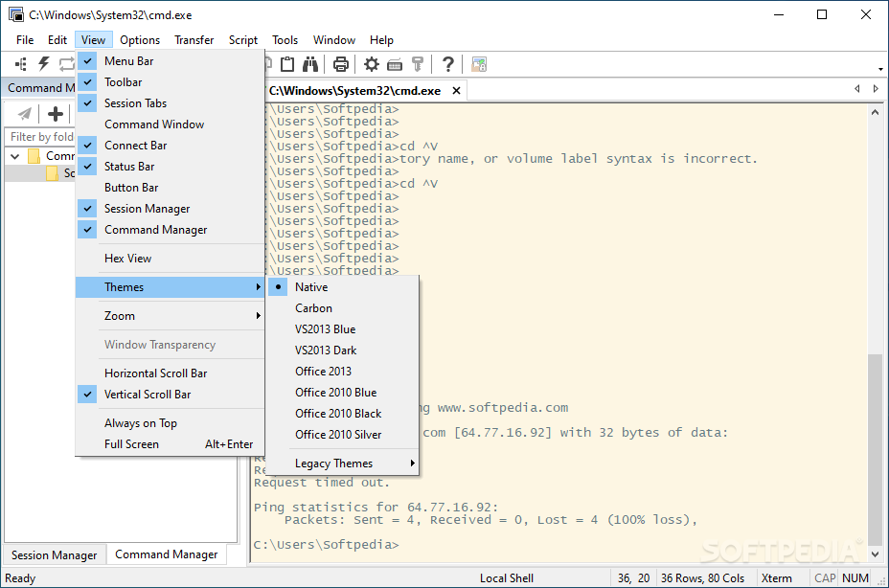Apply the Carbon theme

pos(342,308)
